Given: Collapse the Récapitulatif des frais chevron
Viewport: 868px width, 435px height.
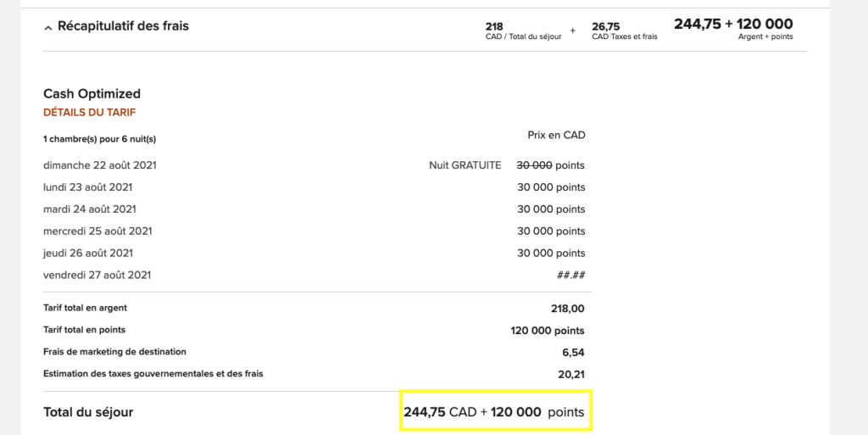Looking at the screenshot, I should pyautogui.click(x=48, y=27).
